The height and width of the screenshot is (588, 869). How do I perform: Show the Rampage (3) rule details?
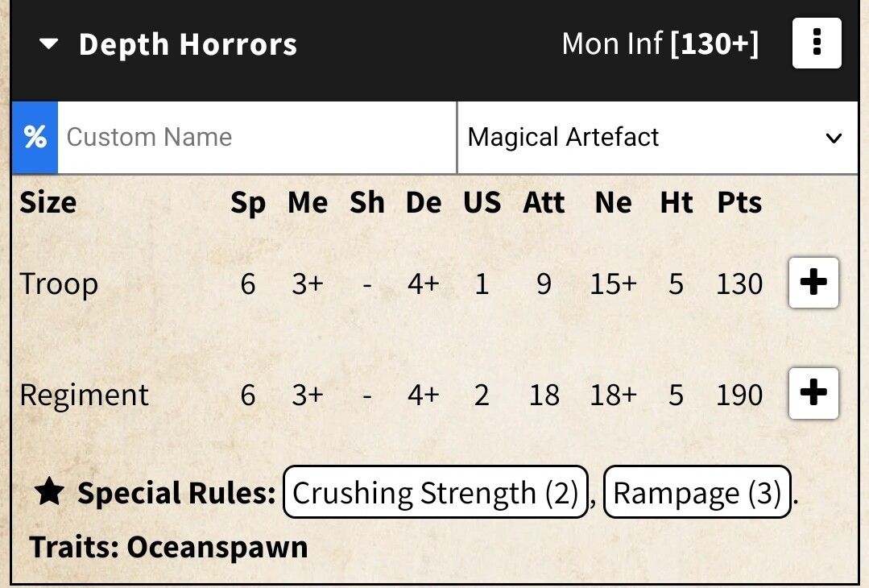pyautogui.click(x=697, y=493)
